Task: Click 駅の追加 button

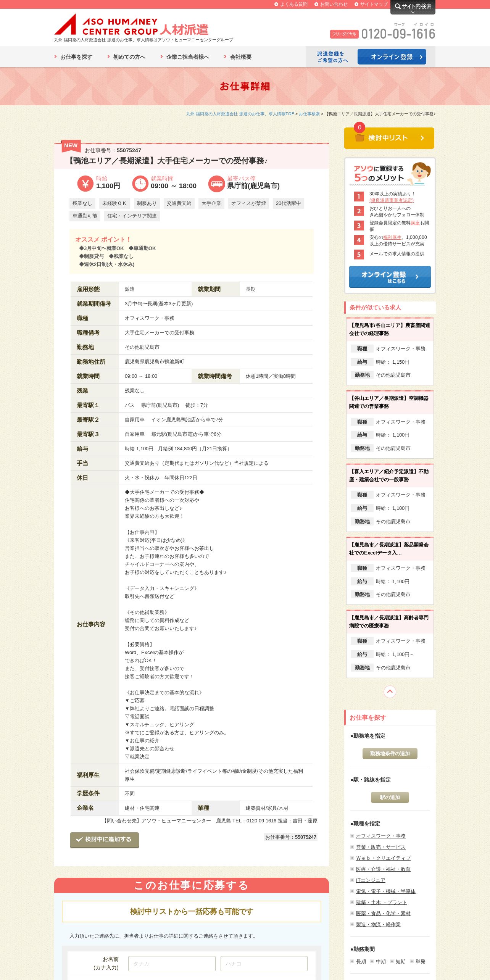Action: coord(390,797)
